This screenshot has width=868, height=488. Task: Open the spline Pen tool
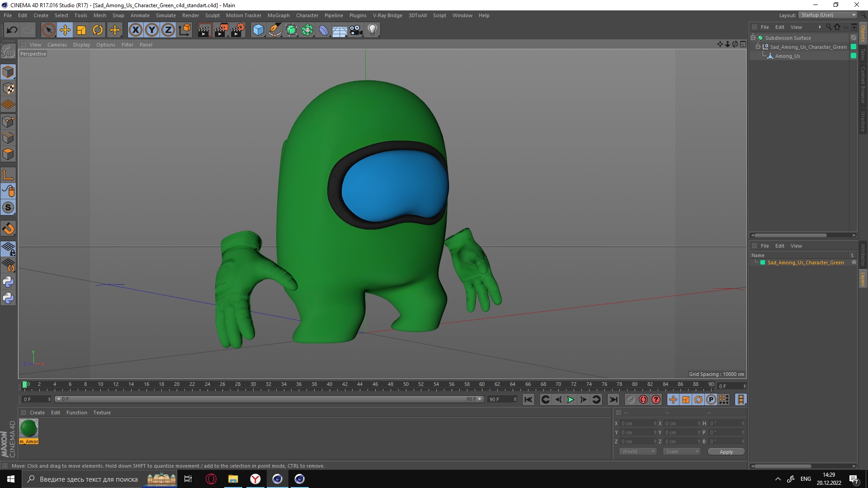(274, 30)
